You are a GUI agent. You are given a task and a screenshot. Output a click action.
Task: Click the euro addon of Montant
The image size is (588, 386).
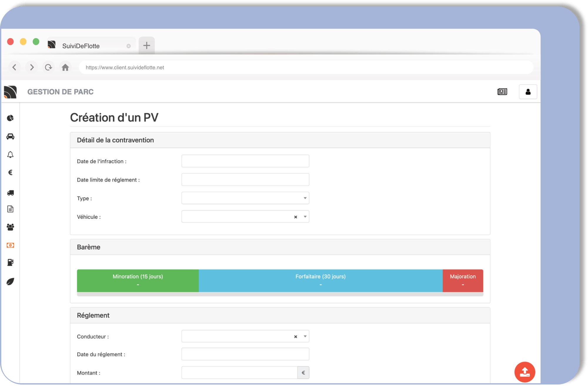point(303,372)
